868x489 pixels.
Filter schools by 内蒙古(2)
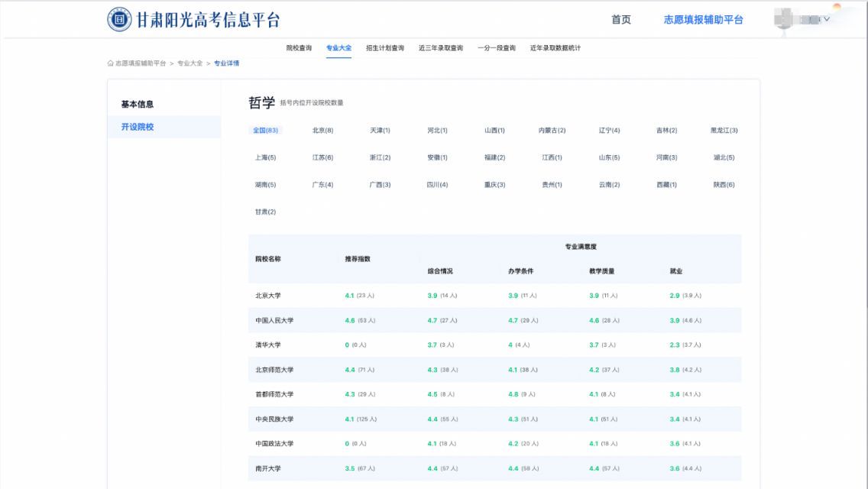[x=552, y=130]
